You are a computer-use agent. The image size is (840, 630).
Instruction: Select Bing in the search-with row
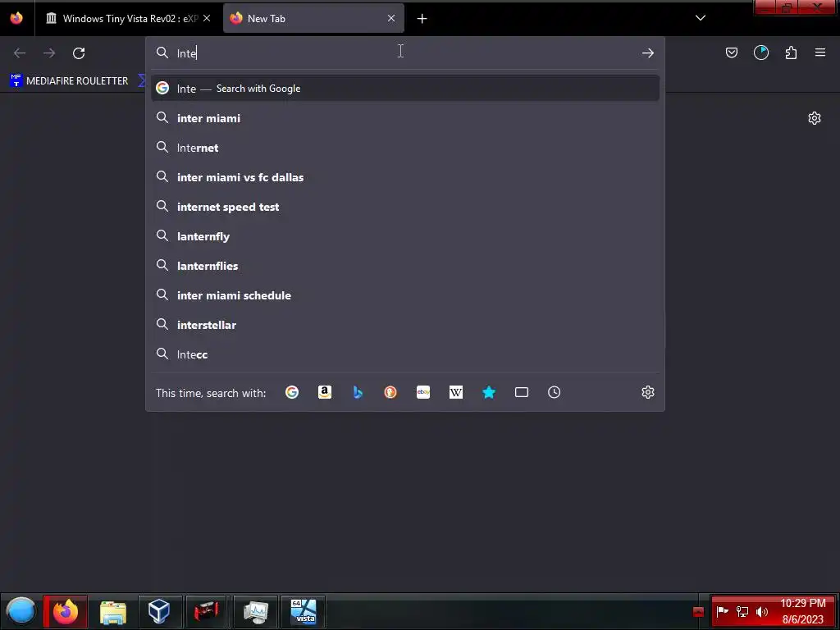358,392
